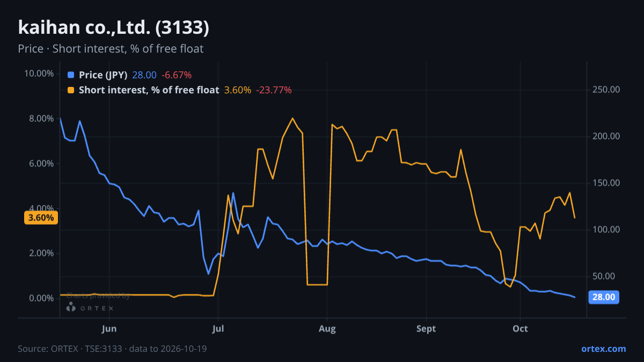Image resolution: width=644 pixels, height=362 pixels.
Task: Click the 200.00 right axis label
Action: tap(606, 136)
